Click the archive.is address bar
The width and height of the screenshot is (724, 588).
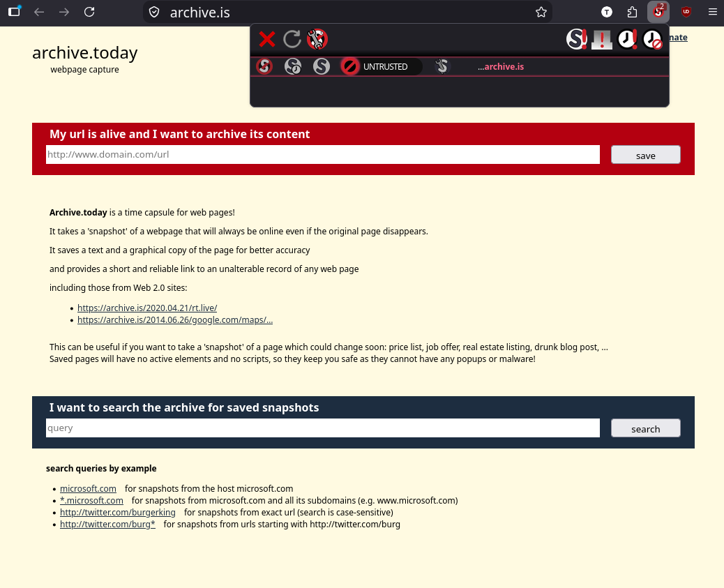pos(346,13)
